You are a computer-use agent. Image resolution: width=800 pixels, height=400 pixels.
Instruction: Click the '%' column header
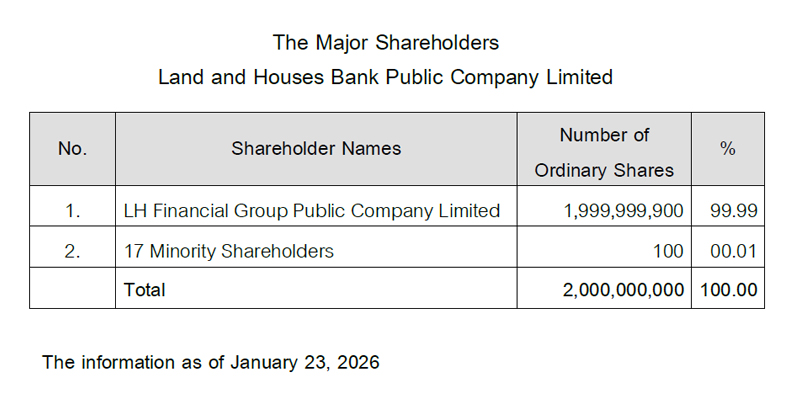(x=727, y=149)
